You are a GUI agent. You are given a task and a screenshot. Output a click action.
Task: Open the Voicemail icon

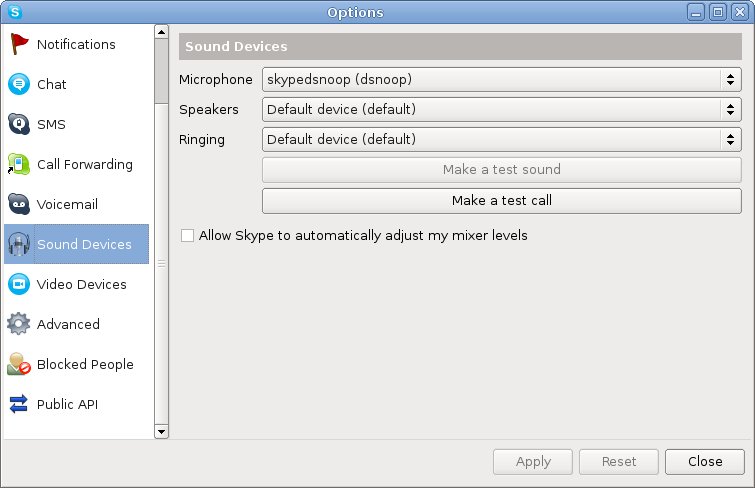click(x=19, y=204)
